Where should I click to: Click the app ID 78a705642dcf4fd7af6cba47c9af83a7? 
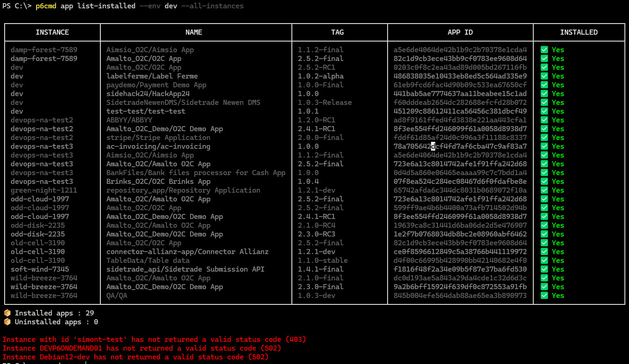460,146
